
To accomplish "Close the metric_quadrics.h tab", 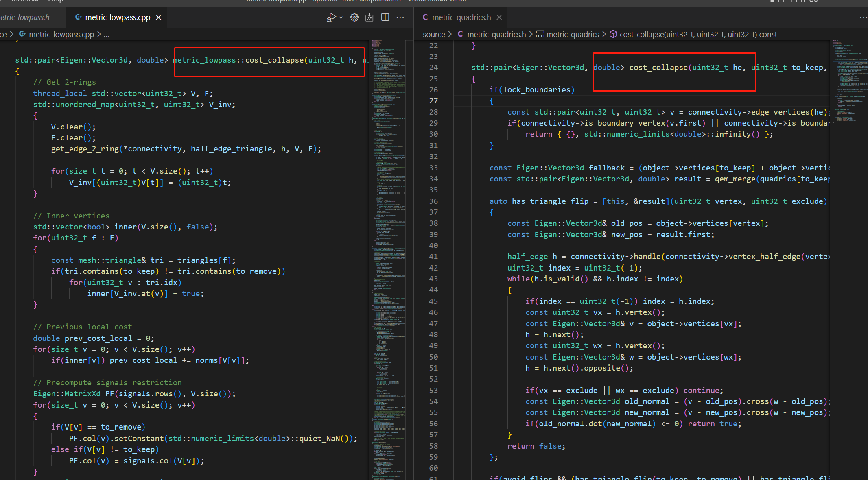I will click(x=499, y=17).
